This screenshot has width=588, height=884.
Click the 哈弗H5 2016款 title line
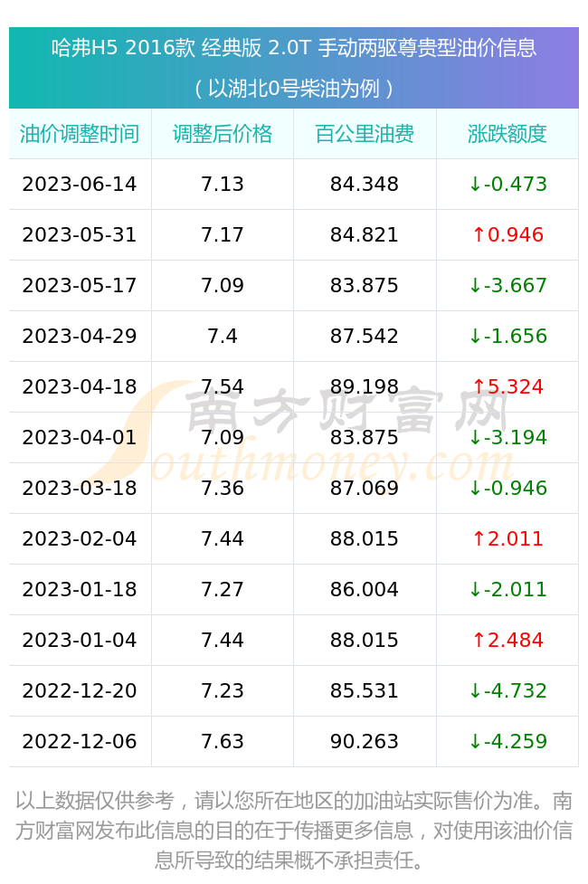point(294,48)
